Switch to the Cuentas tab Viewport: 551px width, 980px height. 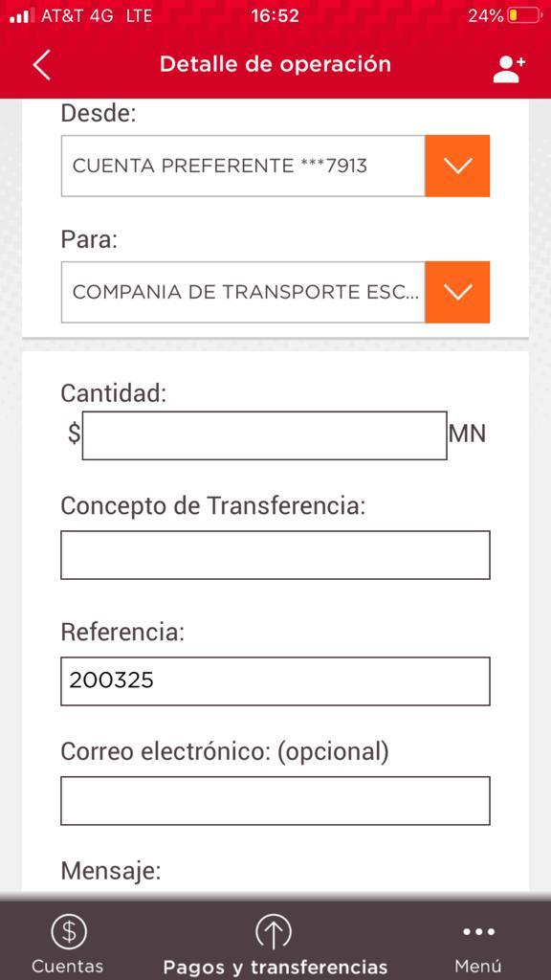[67, 947]
